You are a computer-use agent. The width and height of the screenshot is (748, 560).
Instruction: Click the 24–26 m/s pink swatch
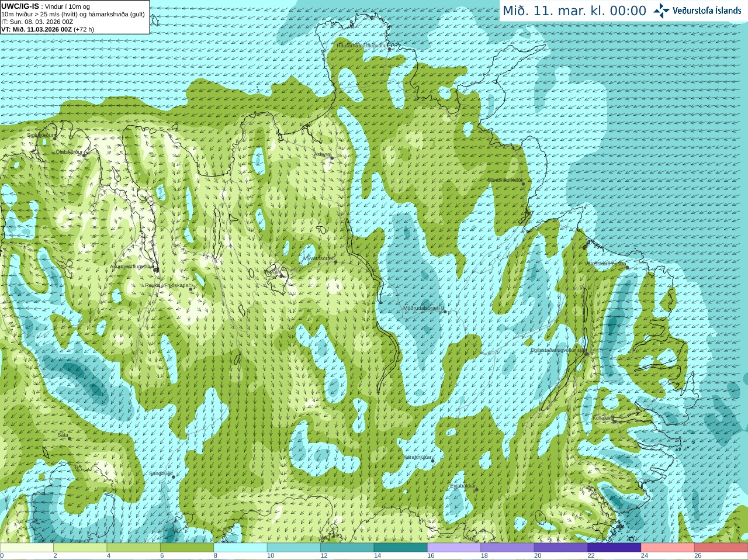tap(668, 548)
